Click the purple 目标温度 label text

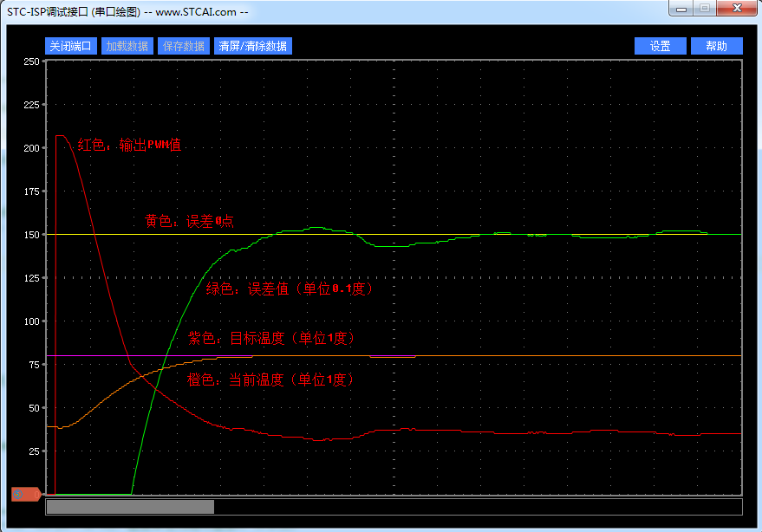tap(272, 338)
